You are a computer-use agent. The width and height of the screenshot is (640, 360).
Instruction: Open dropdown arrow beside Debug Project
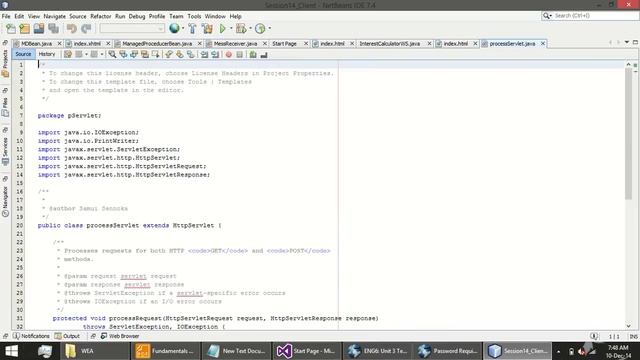pos(250,29)
